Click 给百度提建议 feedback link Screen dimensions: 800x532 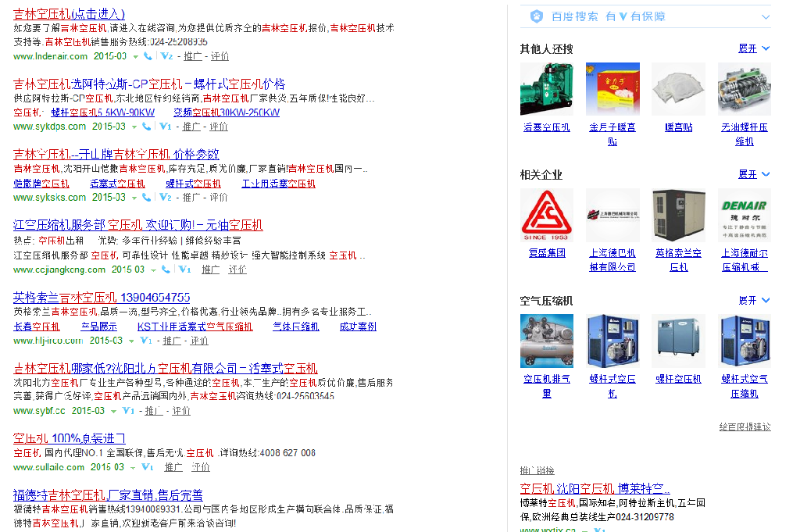pyautogui.click(x=745, y=427)
